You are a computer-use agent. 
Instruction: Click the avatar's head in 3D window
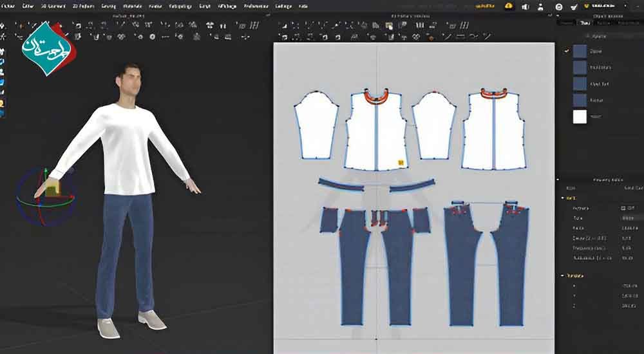[x=129, y=80]
